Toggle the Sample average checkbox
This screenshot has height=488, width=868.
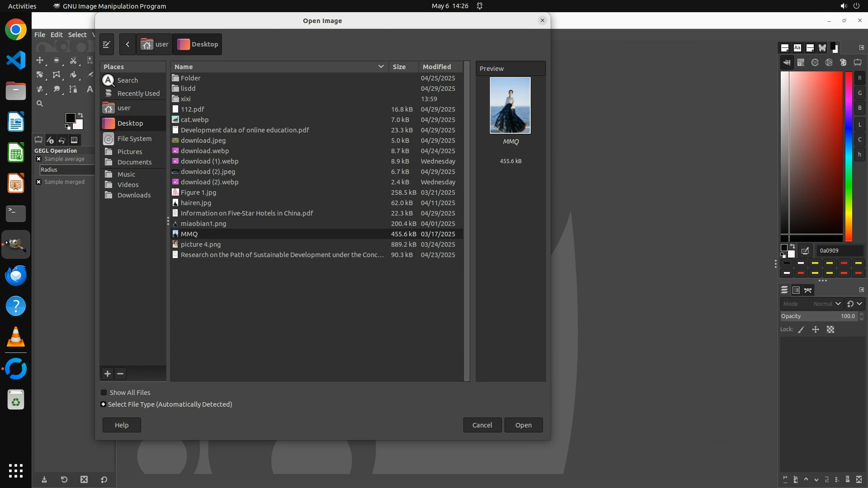pos(39,159)
